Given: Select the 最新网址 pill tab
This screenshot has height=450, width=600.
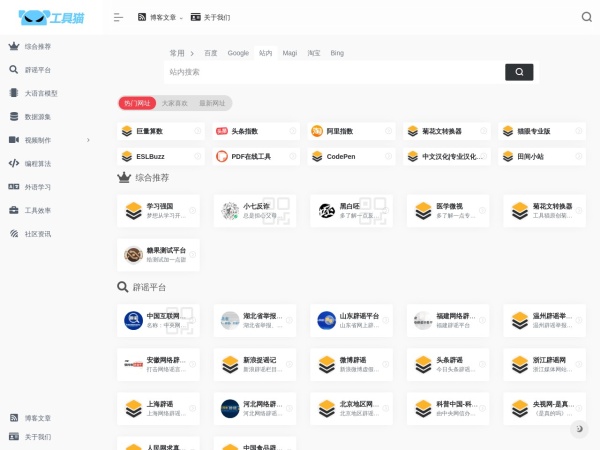Looking at the screenshot, I should [212, 103].
